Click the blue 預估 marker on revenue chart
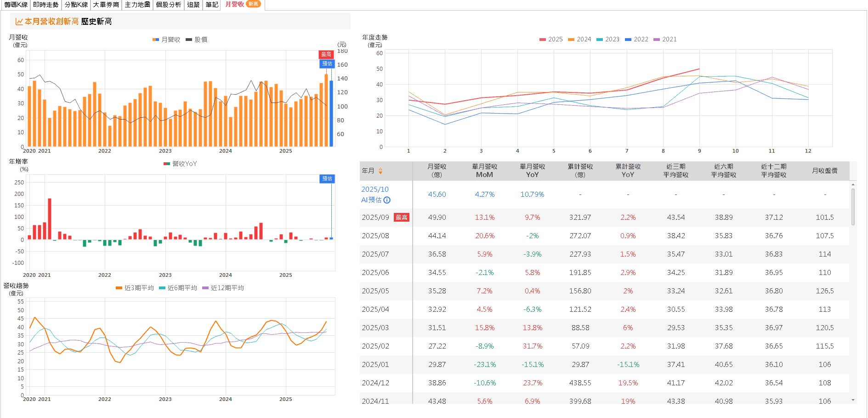This screenshot has height=418, width=868. [327, 64]
